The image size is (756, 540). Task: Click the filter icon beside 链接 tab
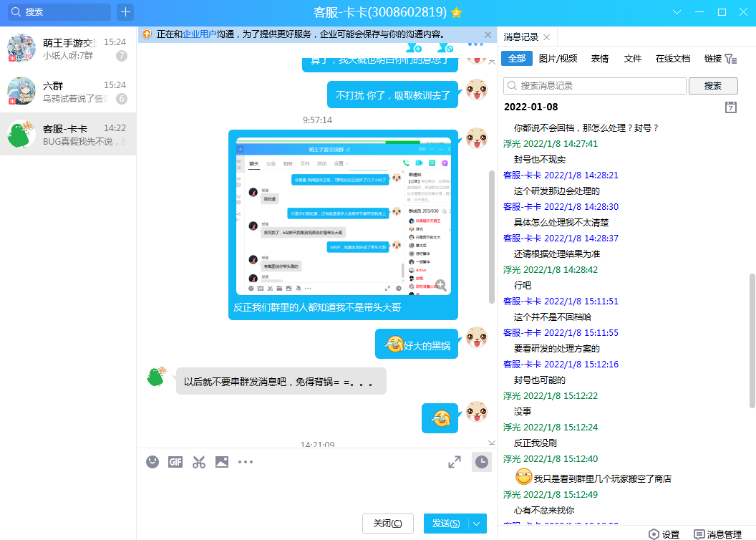pos(730,59)
